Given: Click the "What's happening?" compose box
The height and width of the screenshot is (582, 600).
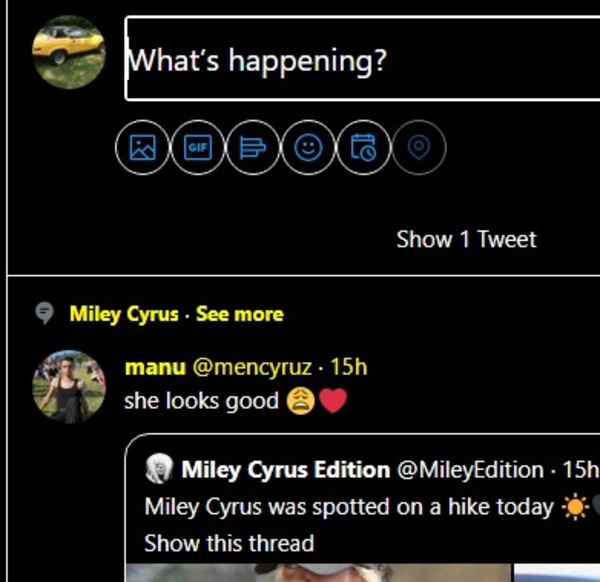Looking at the screenshot, I should (360, 60).
